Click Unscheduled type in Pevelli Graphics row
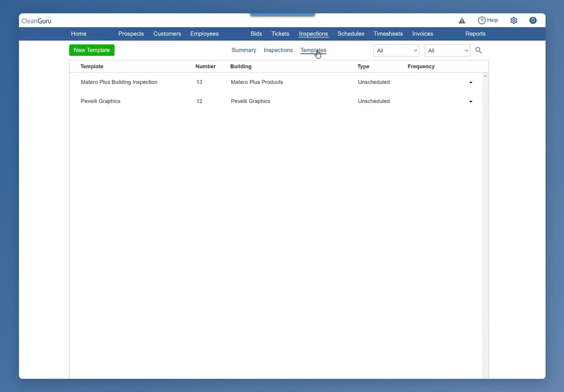 pyautogui.click(x=374, y=101)
